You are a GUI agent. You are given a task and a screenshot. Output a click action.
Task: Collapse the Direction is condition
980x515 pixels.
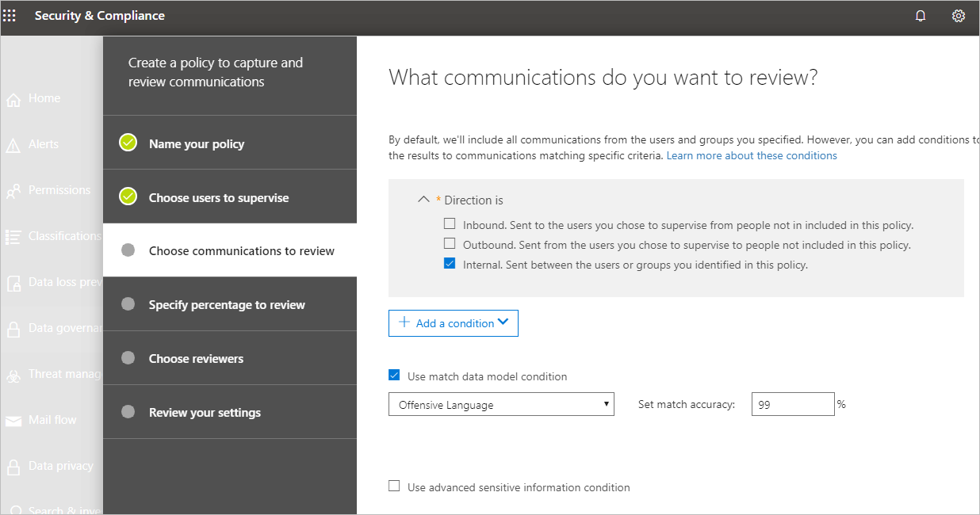coord(423,199)
